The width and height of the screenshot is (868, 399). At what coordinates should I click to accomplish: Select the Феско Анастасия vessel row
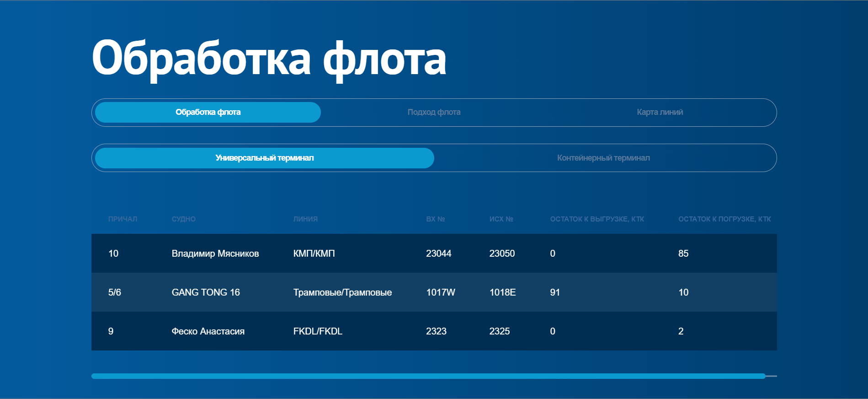[434, 331]
